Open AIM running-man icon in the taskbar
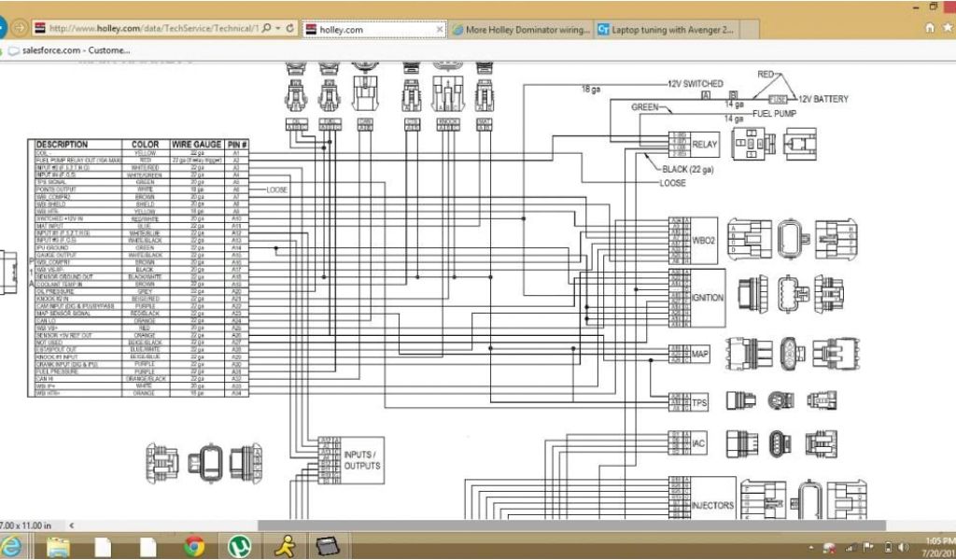 point(283,546)
